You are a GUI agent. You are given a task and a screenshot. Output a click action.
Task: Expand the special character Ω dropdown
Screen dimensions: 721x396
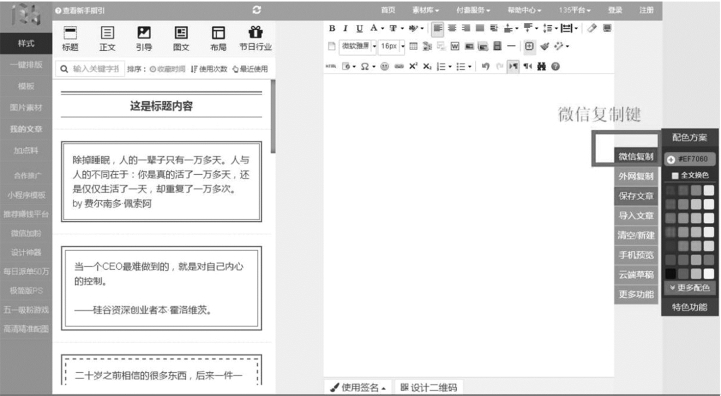point(374,67)
